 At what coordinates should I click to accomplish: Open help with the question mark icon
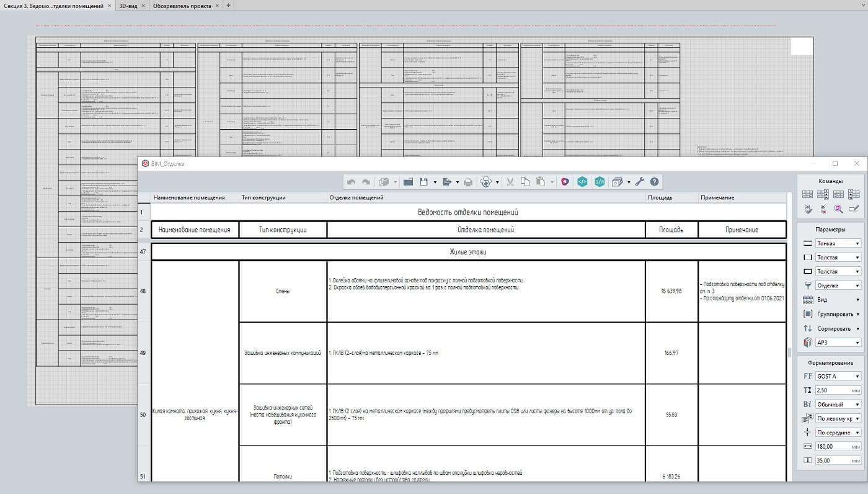coord(654,182)
